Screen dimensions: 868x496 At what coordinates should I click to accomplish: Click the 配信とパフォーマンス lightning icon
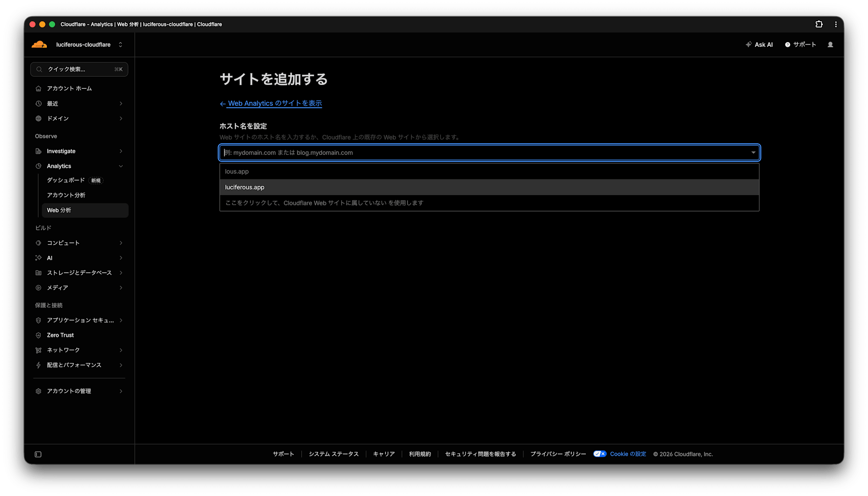coord(39,365)
